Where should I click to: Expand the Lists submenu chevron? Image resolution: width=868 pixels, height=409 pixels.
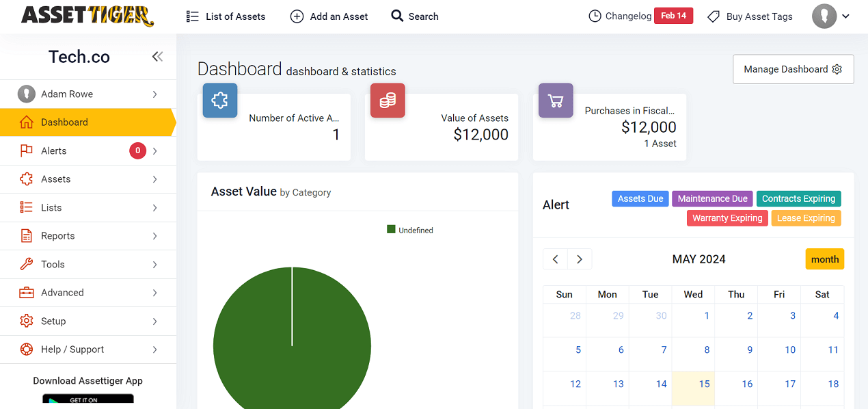click(x=154, y=208)
